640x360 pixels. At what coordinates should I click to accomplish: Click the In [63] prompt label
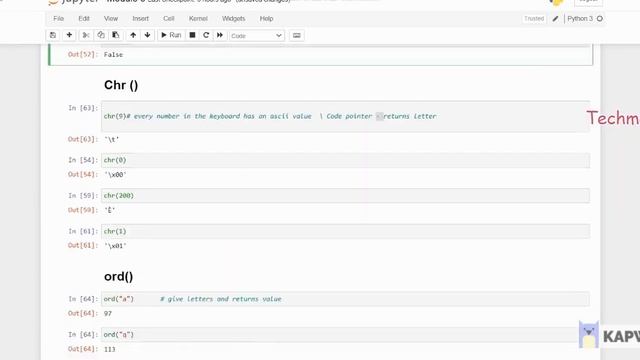tap(83, 108)
